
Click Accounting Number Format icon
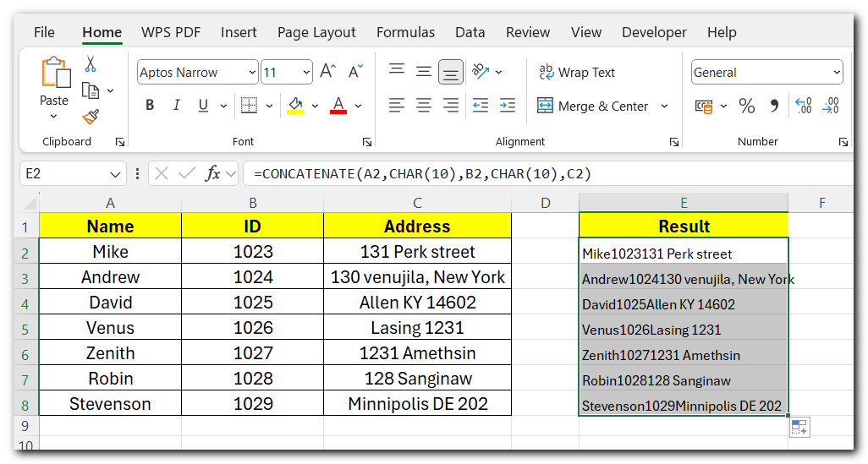tap(704, 106)
